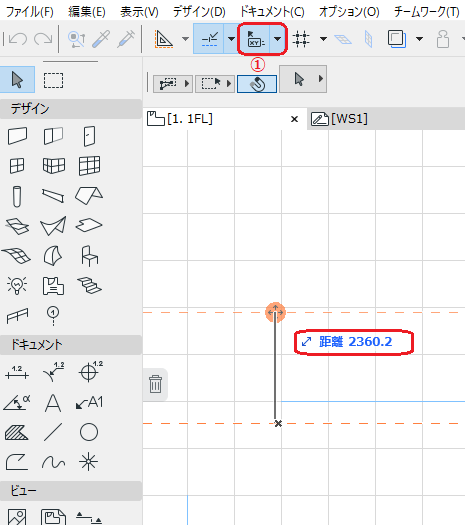The image size is (465, 525).
Task: Select the Level Dimension tool
Action: click(90, 372)
